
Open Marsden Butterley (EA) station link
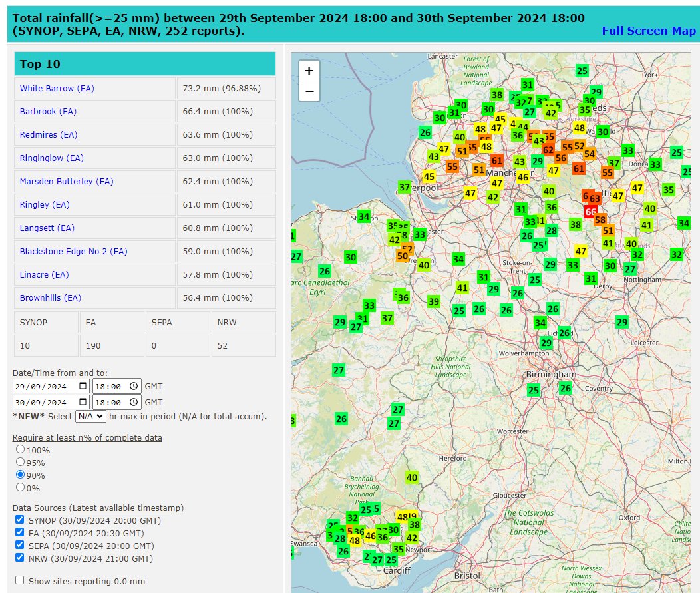click(67, 181)
